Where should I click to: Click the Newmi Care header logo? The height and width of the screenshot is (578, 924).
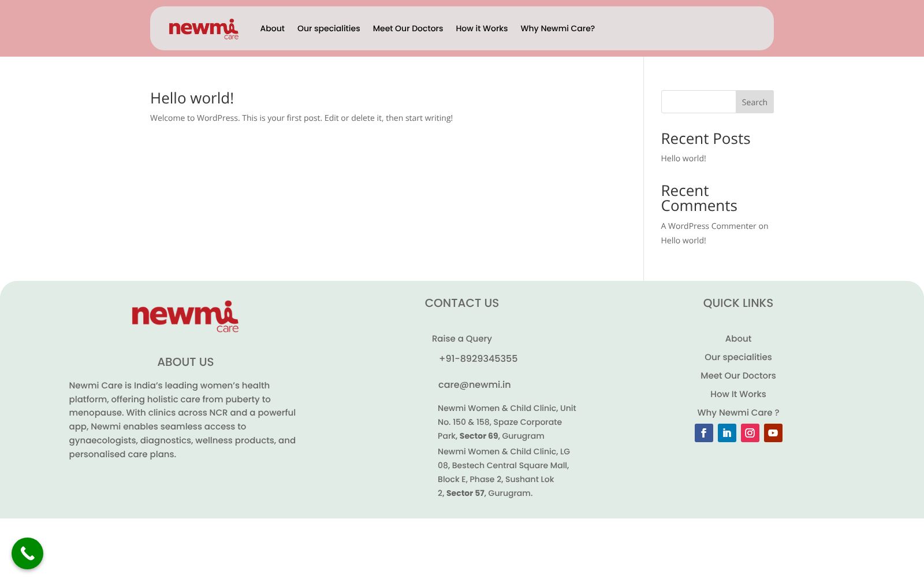[203, 29]
